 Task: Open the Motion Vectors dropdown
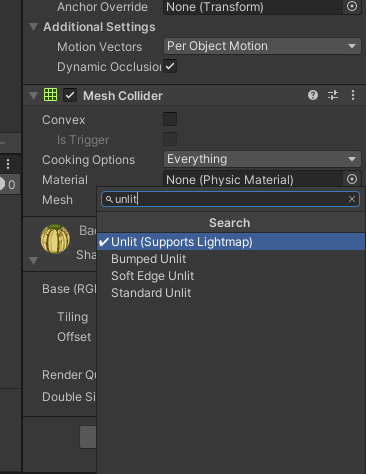pos(262,46)
